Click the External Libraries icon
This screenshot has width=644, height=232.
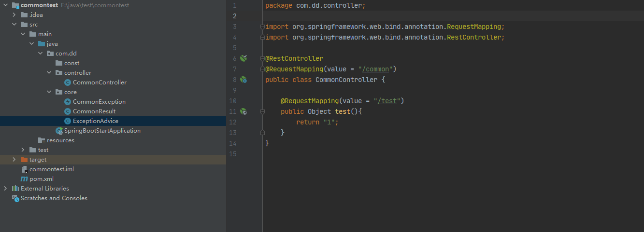[x=15, y=189]
